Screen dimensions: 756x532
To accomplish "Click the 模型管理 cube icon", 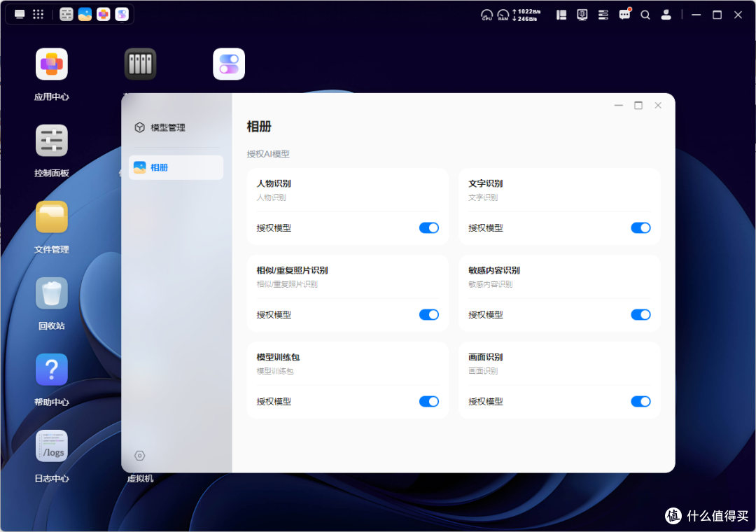I will click(140, 127).
